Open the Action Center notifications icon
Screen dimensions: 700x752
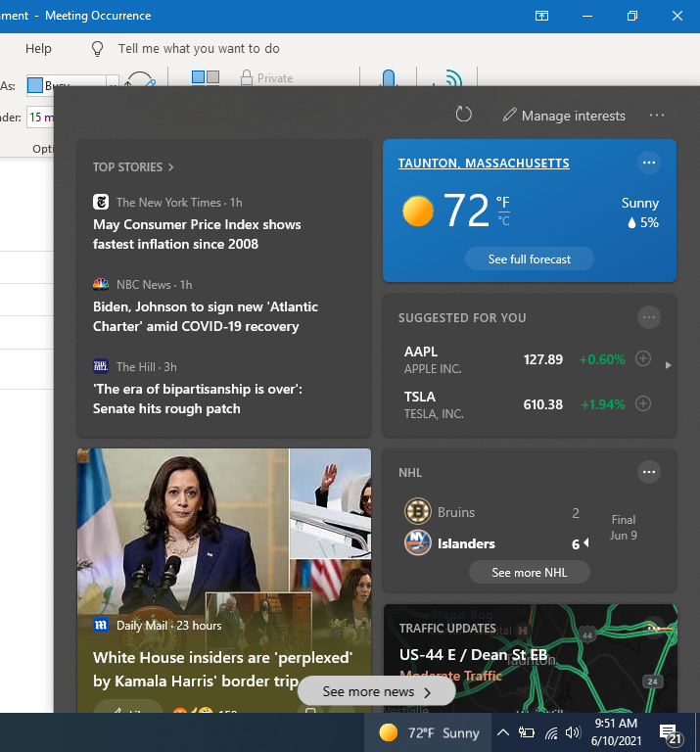[672, 733]
